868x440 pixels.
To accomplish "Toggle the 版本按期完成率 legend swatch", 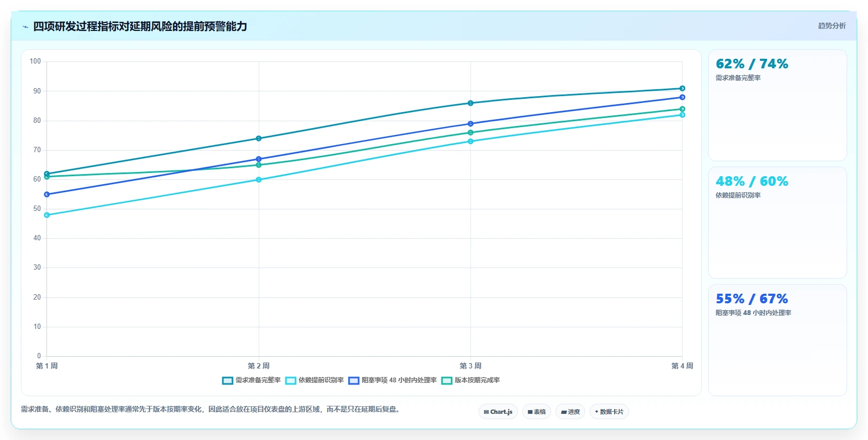I will tap(447, 381).
